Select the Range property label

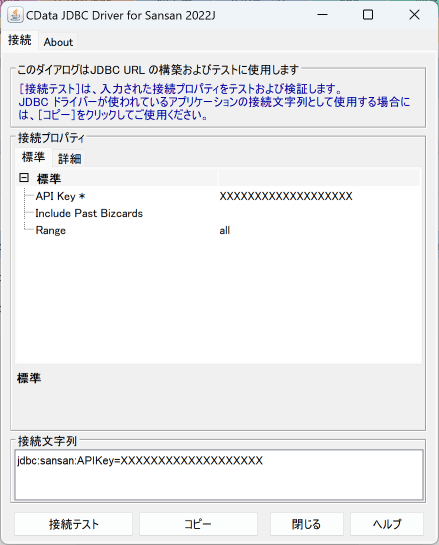click(x=50, y=230)
